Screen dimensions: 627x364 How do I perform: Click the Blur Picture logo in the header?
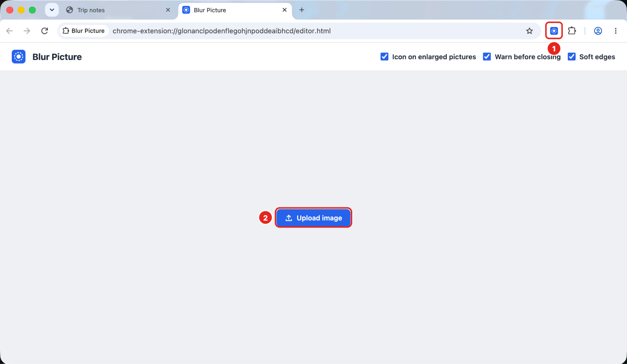tap(18, 57)
